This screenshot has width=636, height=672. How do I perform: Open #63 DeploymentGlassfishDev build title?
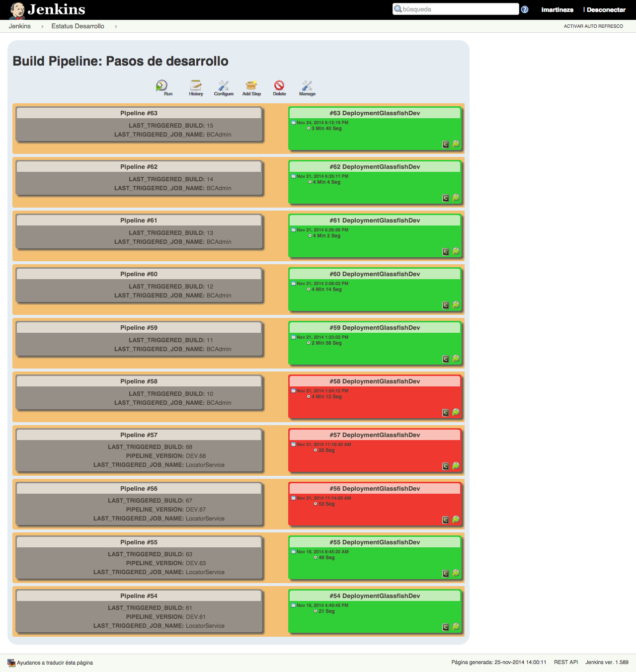[x=375, y=113]
